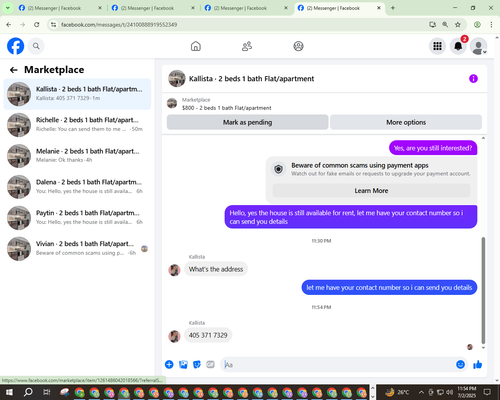
Task: Open the Facebook home logo
Action: pyautogui.click(x=16, y=46)
